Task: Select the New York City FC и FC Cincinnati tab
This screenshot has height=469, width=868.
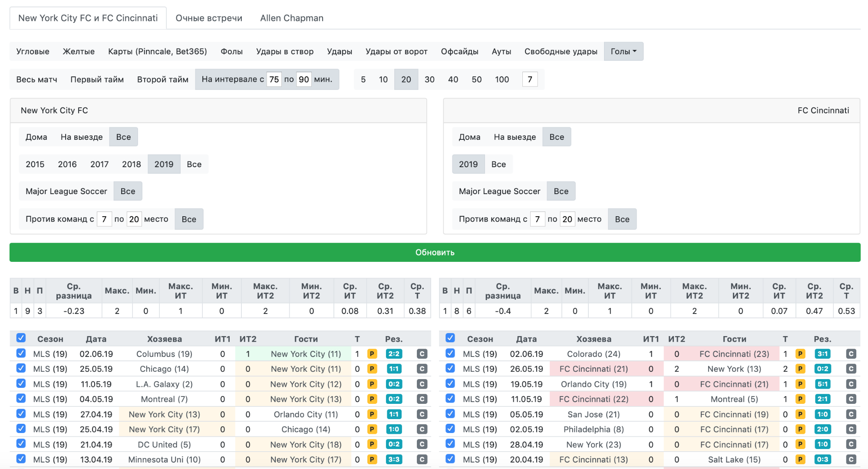Action: pyautogui.click(x=88, y=18)
